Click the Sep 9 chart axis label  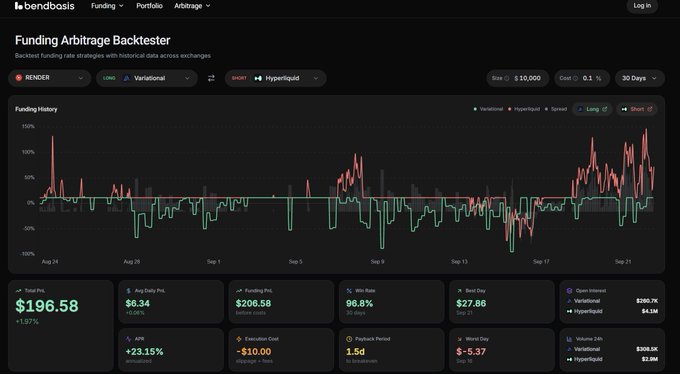click(x=377, y=262)
